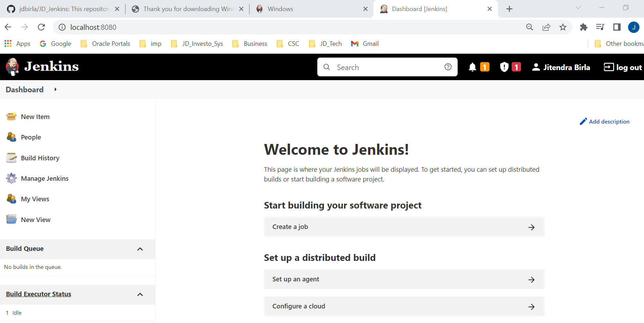Open notifications bell icon in Jenkins header
Screen dimensions: 644x323
click(472, 67)
